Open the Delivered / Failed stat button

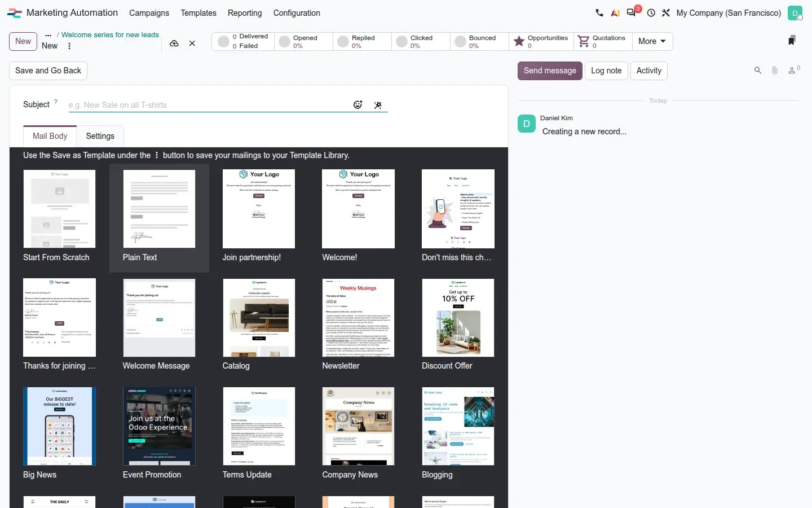[243, 41]
